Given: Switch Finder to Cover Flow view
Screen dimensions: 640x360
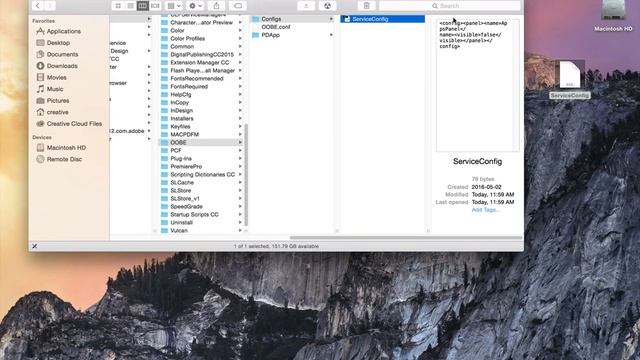Looking at the screenshot, I should [155, 6].
